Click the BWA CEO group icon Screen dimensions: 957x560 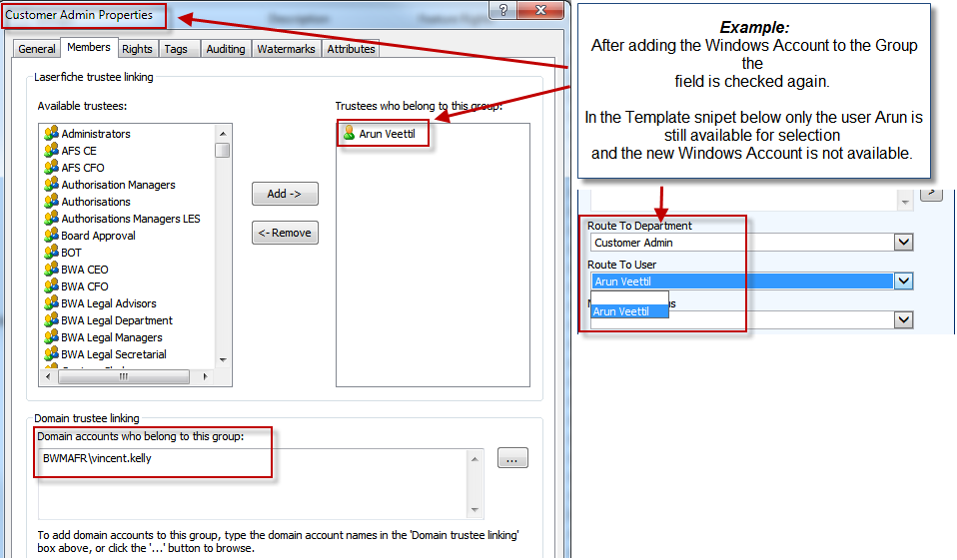tap(51, 270)
